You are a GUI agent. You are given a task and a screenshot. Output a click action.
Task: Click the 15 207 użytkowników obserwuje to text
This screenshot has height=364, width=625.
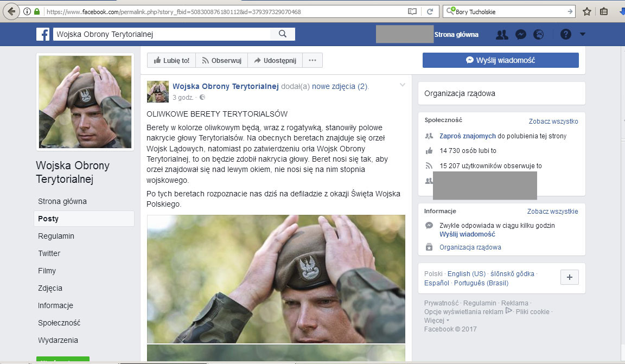[490, 166]
